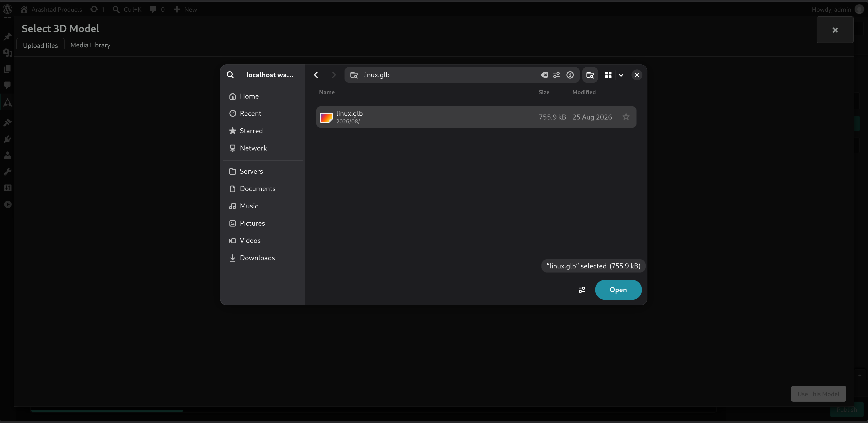This screenshot has height=423, width=868.
Task: Open file filter options next to Open
Action: [x=582, y=290]
